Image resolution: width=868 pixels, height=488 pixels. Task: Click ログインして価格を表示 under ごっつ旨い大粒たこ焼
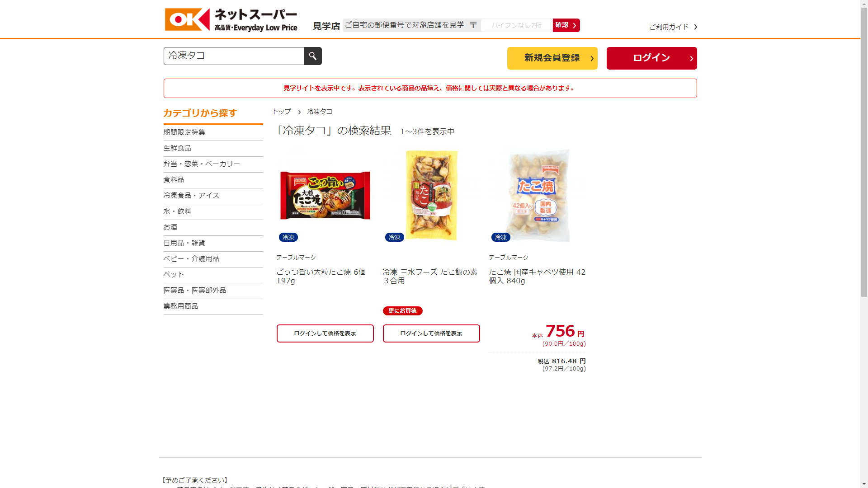point(325,333)
